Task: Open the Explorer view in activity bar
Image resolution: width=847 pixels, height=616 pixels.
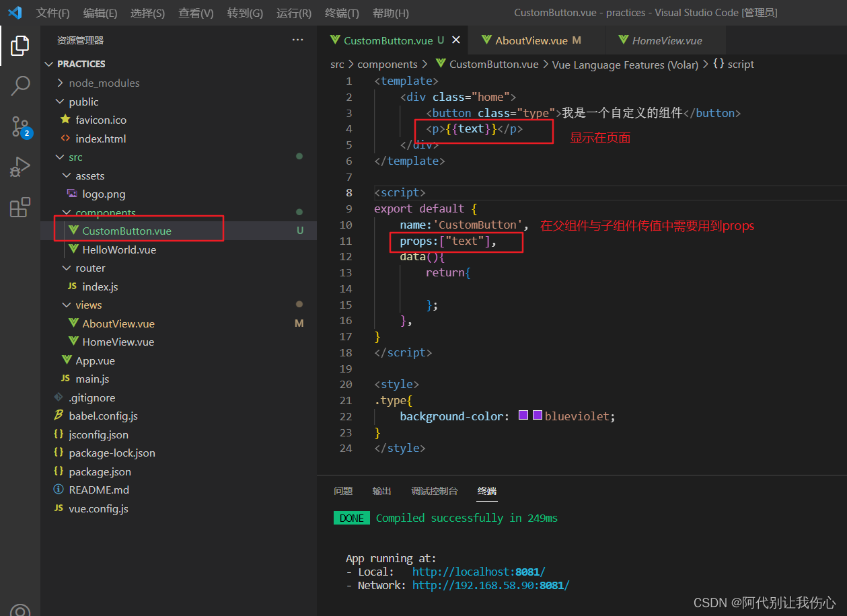Action: [x=20, y=46]
